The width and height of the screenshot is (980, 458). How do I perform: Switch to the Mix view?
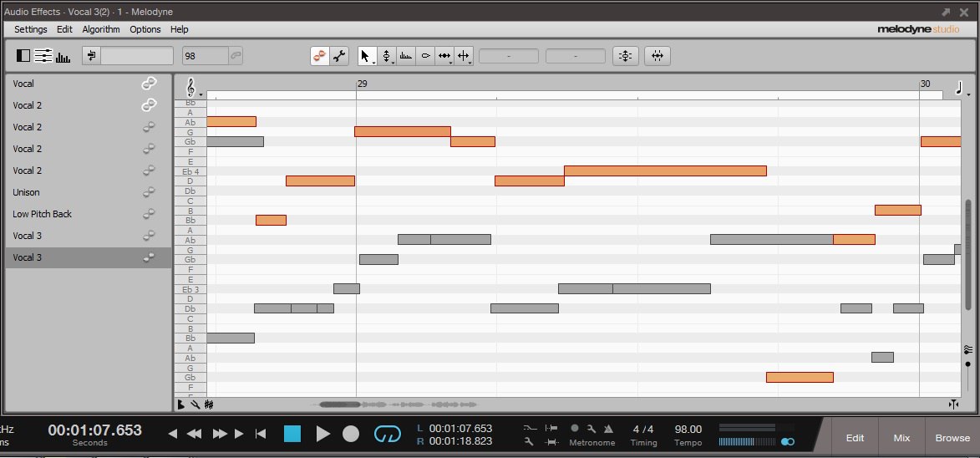click(901, 438)
